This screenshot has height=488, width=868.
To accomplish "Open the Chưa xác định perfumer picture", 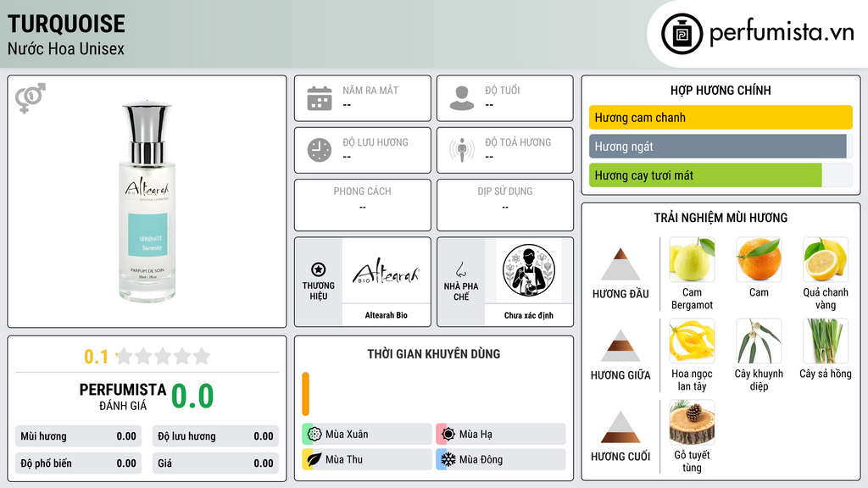I will click(x=529, y=270).
